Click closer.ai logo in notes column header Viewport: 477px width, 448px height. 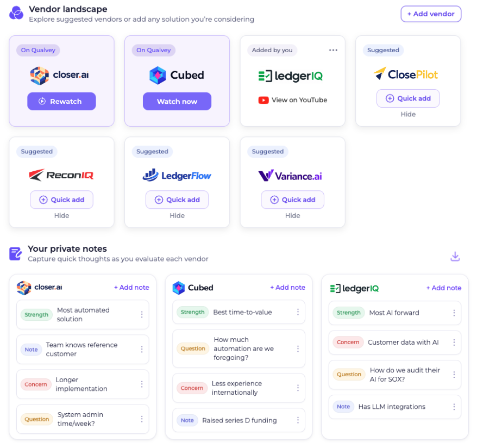click(40, 288)
